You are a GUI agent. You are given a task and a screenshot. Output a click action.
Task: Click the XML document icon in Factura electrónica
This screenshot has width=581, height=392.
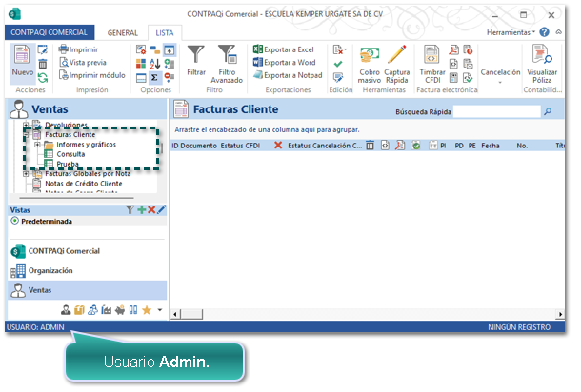click(x=454, y=64)
